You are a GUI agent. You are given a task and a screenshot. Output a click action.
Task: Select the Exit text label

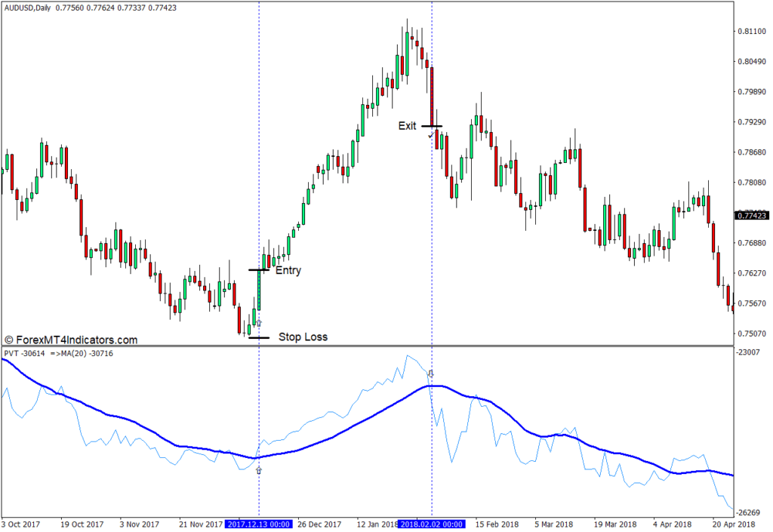tap(407, 126)
